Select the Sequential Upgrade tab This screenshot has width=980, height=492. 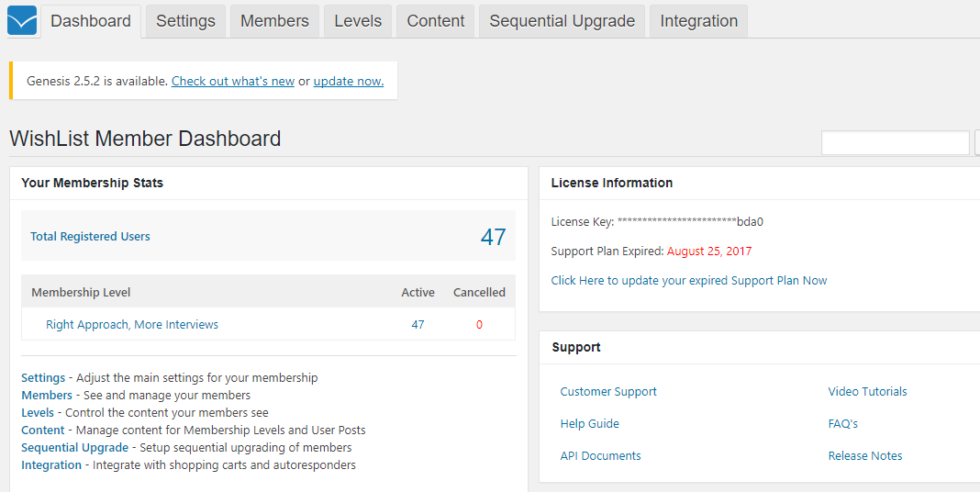coord(562,21)
